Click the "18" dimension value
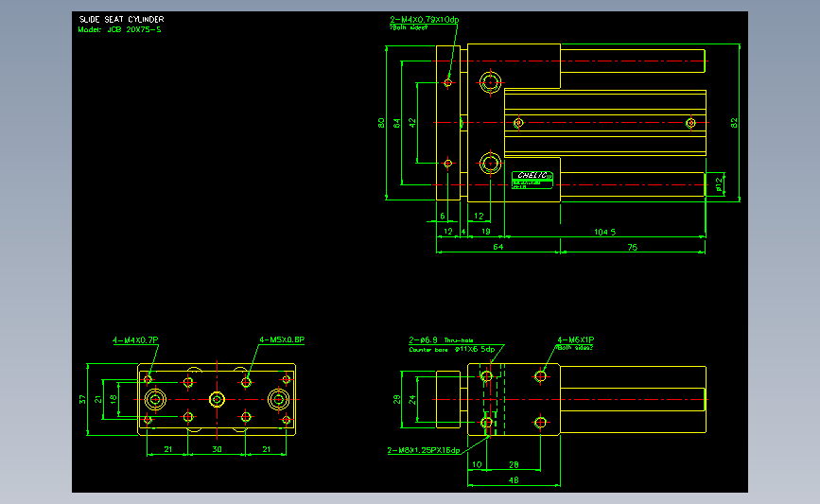This screenshot has height=504, width=820. (x=113, y=399)
